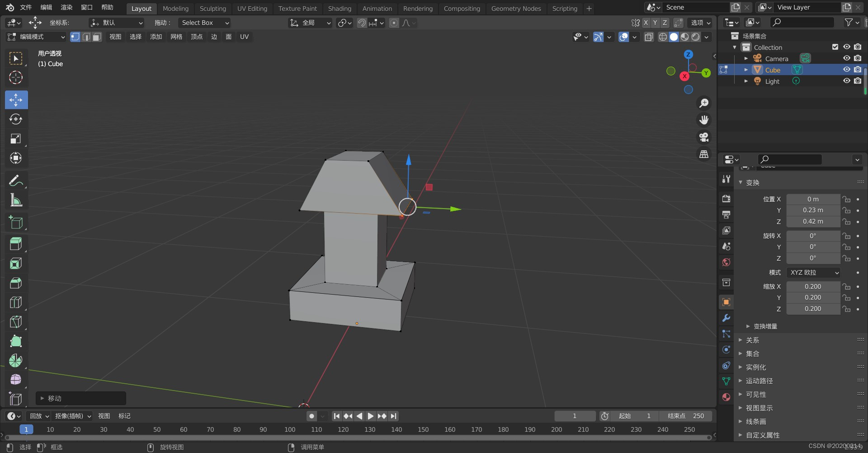
Task: Click the Options (选项) button
Action: [x=700, y=23]
